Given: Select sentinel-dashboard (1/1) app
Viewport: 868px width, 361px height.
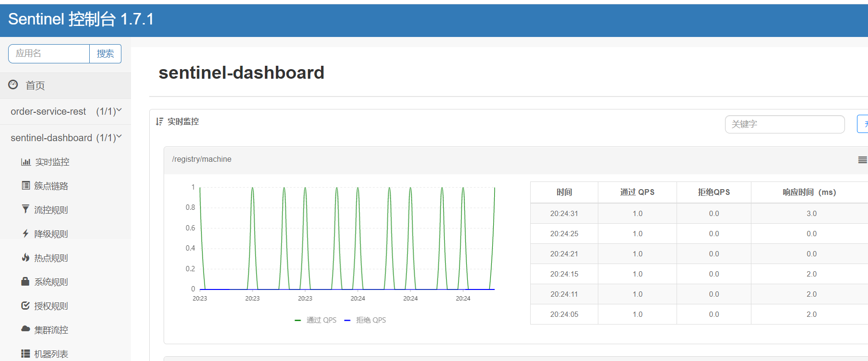Looking at the screenshot, I should pos(65,138).
